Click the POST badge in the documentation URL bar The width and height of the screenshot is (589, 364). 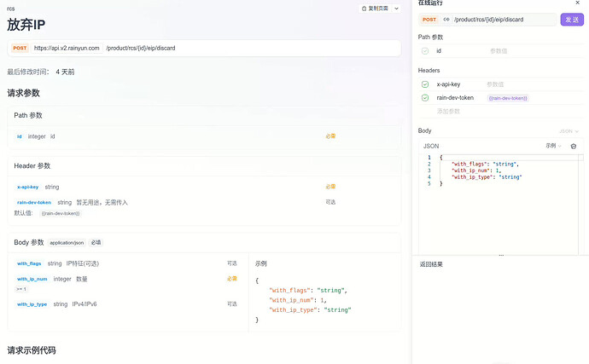click(x=20, y=48)
